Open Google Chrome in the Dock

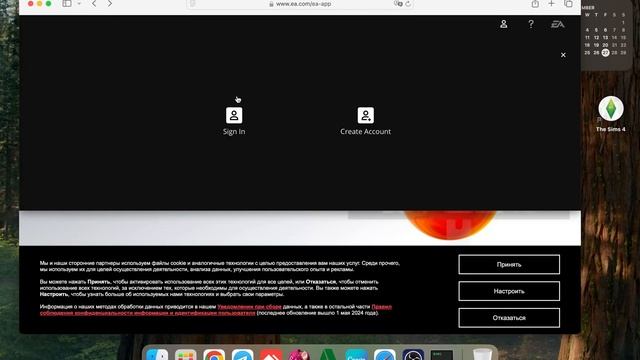point(214,354)
